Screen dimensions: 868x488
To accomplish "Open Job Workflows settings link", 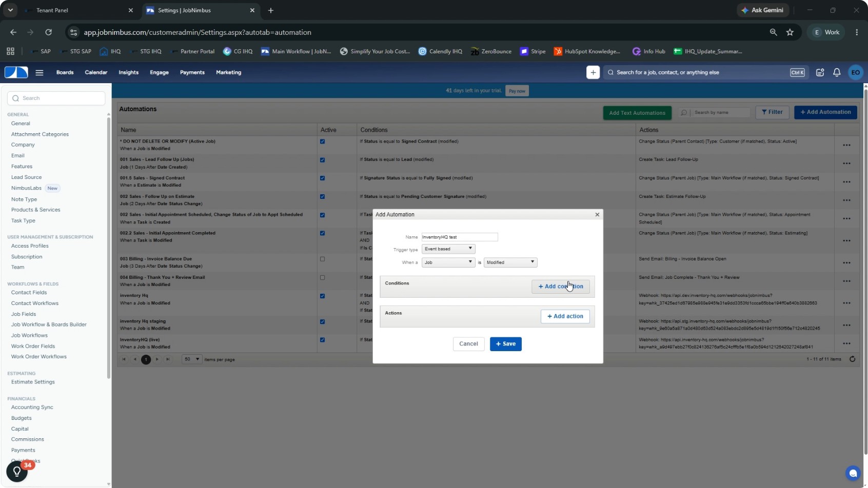I will (29, 335).
